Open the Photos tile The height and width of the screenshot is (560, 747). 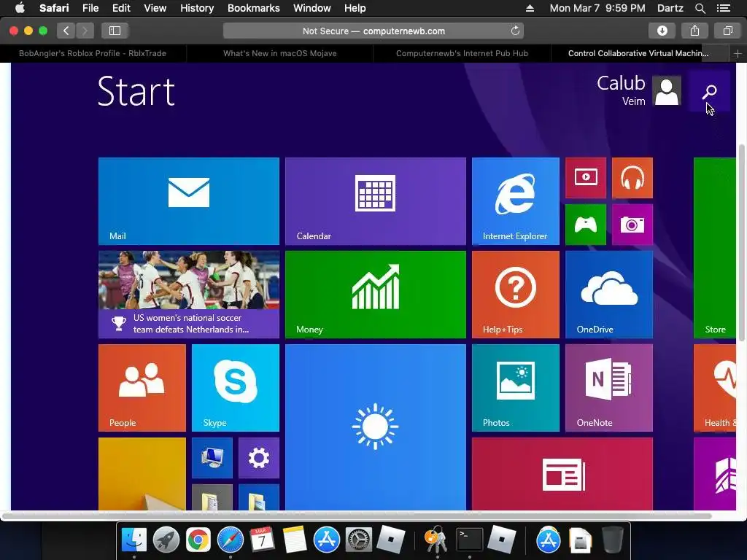(516, 388)
